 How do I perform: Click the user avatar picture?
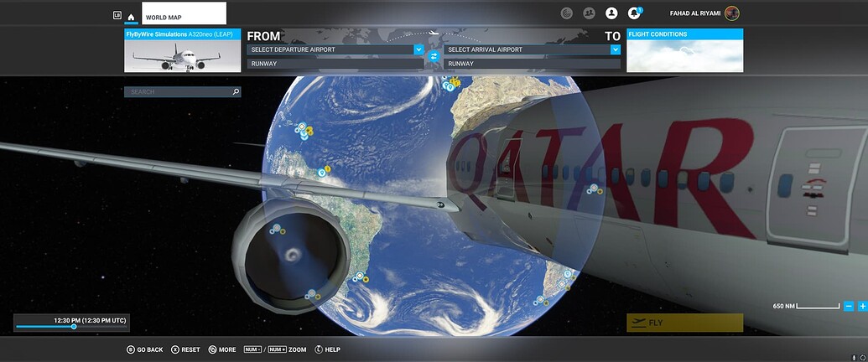click(x=732, y=13)
